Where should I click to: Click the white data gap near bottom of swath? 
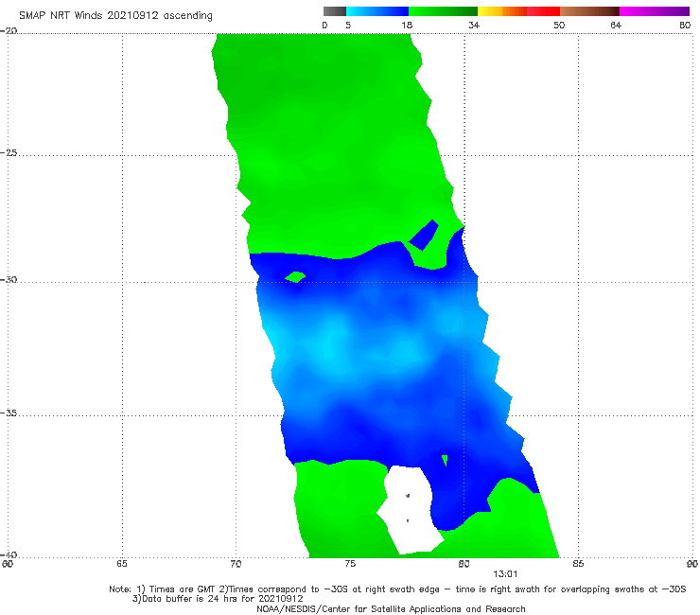coord(411,509)
